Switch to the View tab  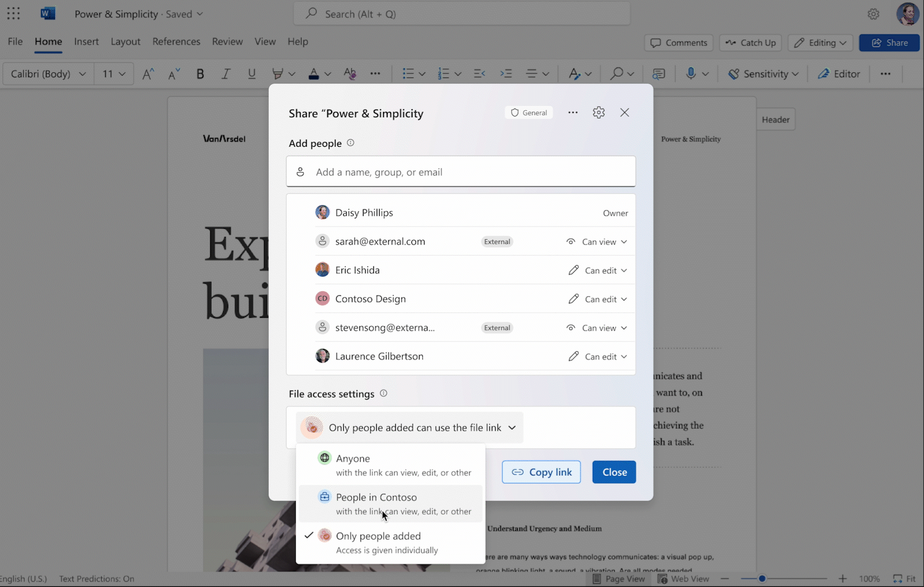point(265,42)
